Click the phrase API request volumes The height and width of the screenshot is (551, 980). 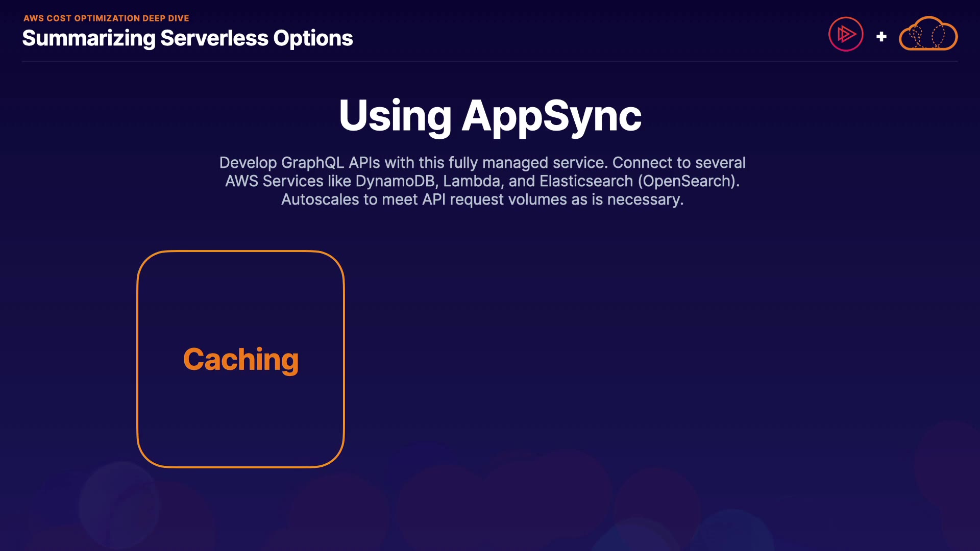click(494, 199)
